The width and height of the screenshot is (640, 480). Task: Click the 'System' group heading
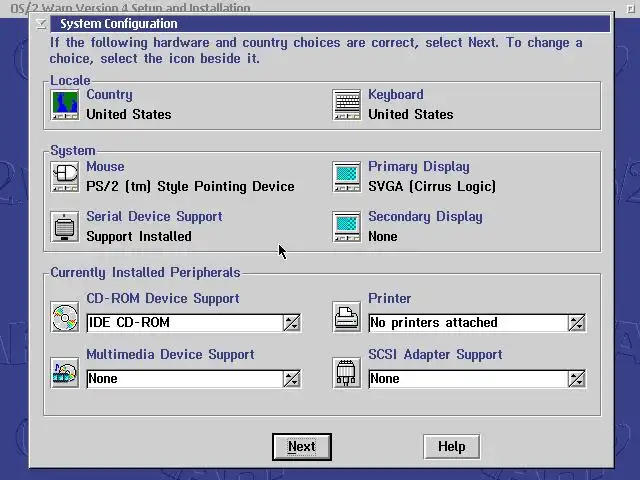(73, 151)
